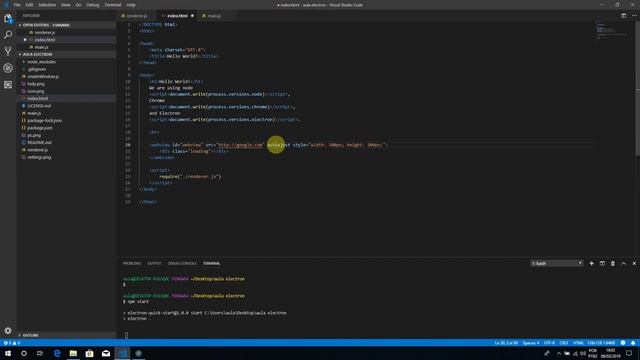The image size is (640, 360).
Task: Open renderer.js in Open Editors list
Action: pyautogui.click(x=44, y=32)
